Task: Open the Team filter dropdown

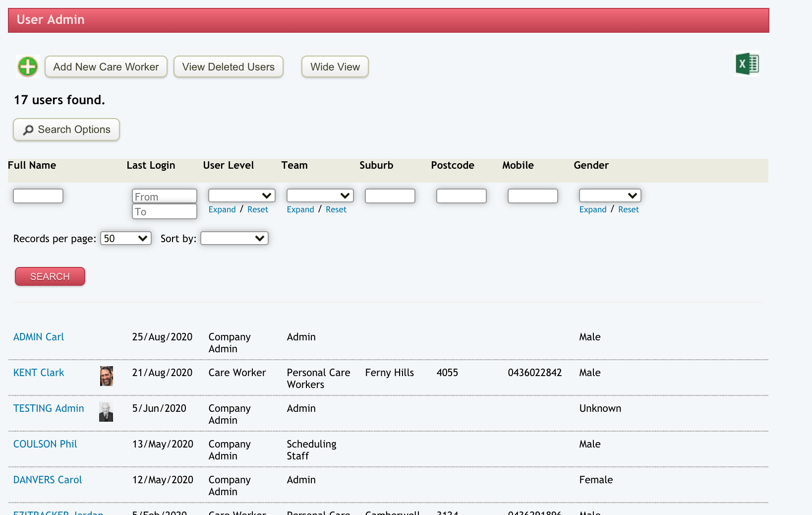Action: click(x=320, y=195)
